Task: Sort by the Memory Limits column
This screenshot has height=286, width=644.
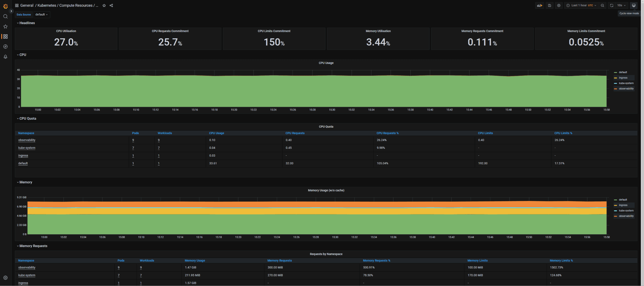Action: [x=477, y=261]
